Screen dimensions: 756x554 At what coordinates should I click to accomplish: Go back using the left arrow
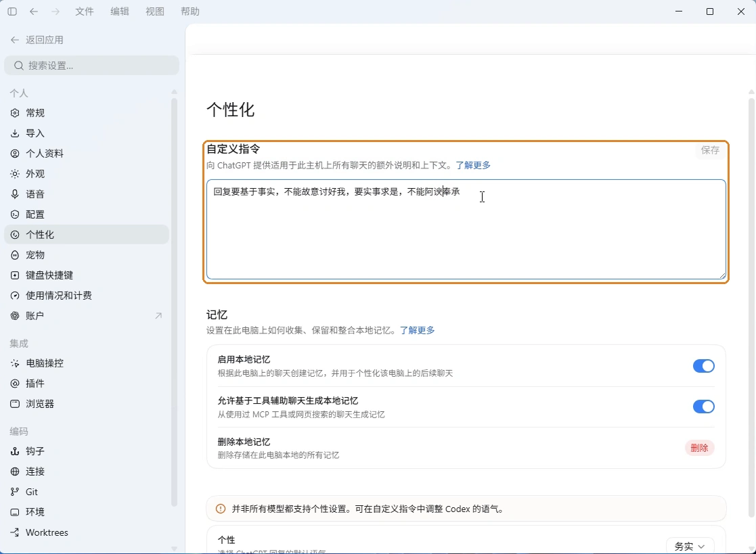coord(34,11)
